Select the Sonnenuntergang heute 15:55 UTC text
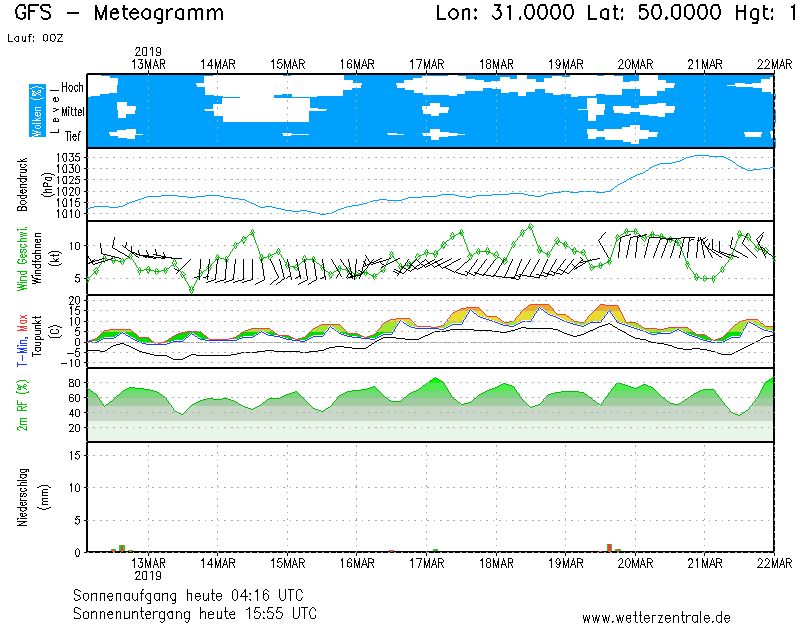The height and width of the screenshot is (625, 800). pos(195,612)
